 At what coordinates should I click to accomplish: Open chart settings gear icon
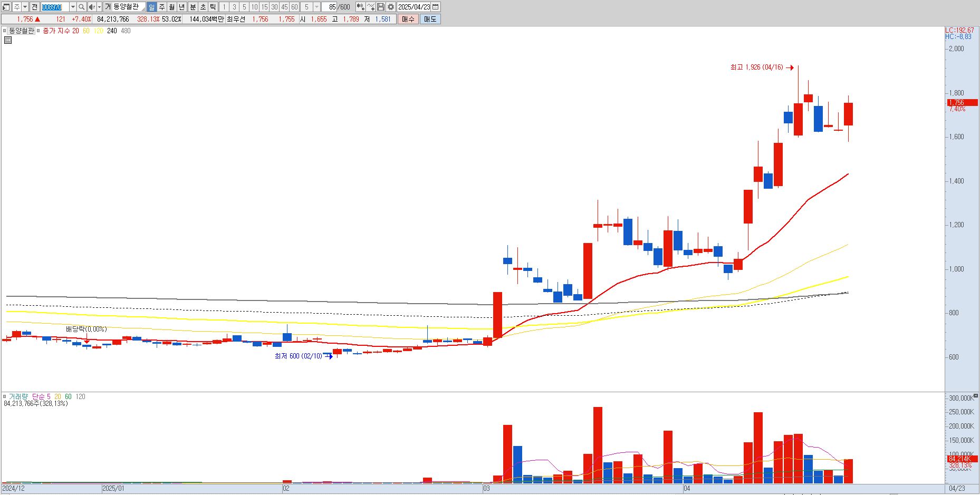(390, 7)
